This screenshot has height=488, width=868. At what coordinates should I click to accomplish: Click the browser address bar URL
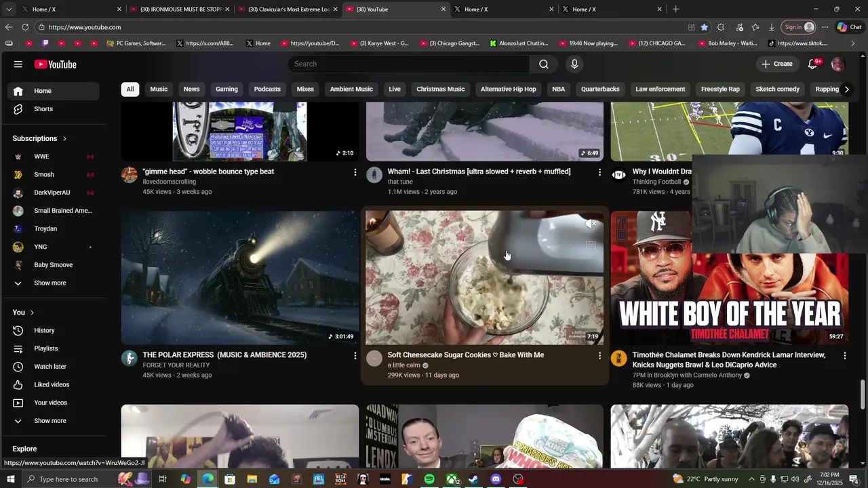point(85,27)
